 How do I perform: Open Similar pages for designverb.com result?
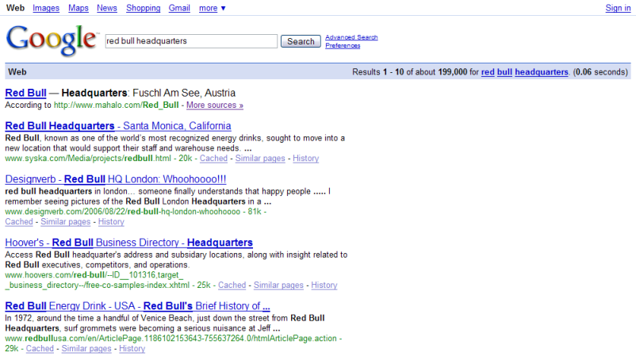[65, 221]
